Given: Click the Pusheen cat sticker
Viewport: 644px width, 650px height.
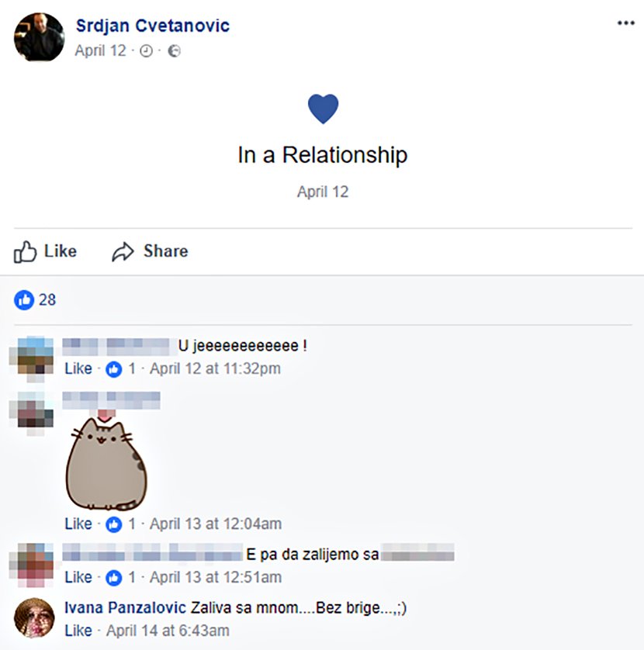Looking at the screenshot, I should pos(105,461).
